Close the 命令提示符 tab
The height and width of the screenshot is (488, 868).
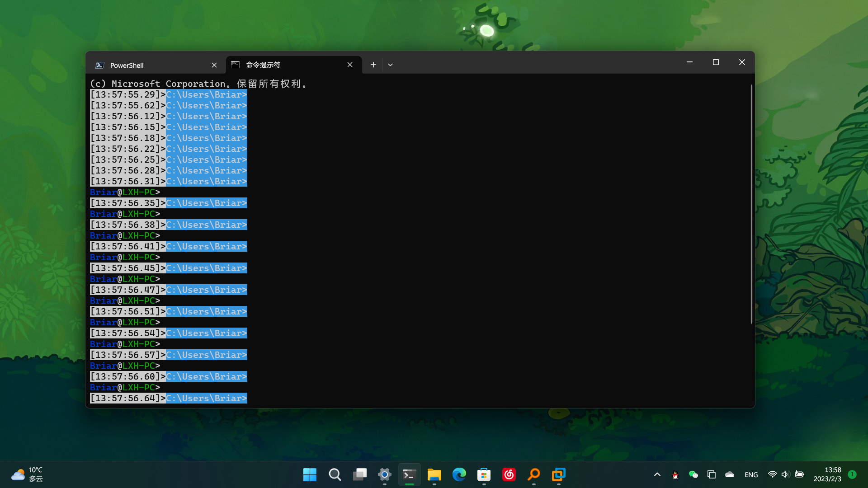[350, 65]
